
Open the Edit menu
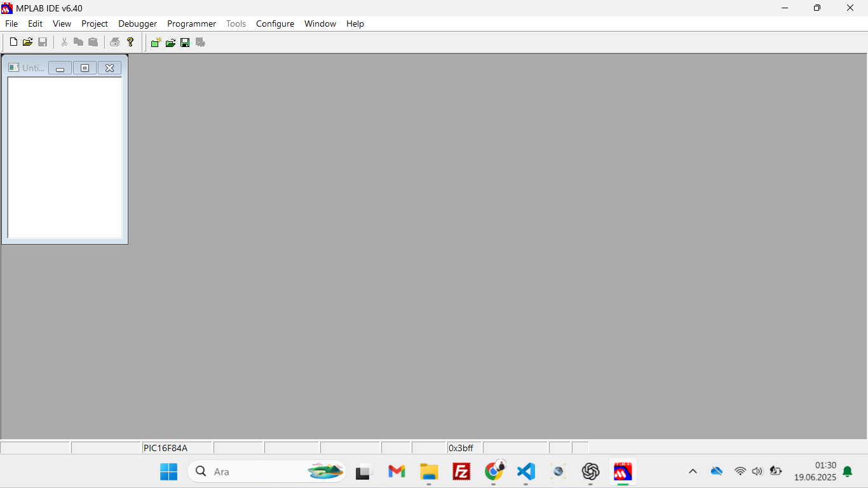[x=35, y=24]
